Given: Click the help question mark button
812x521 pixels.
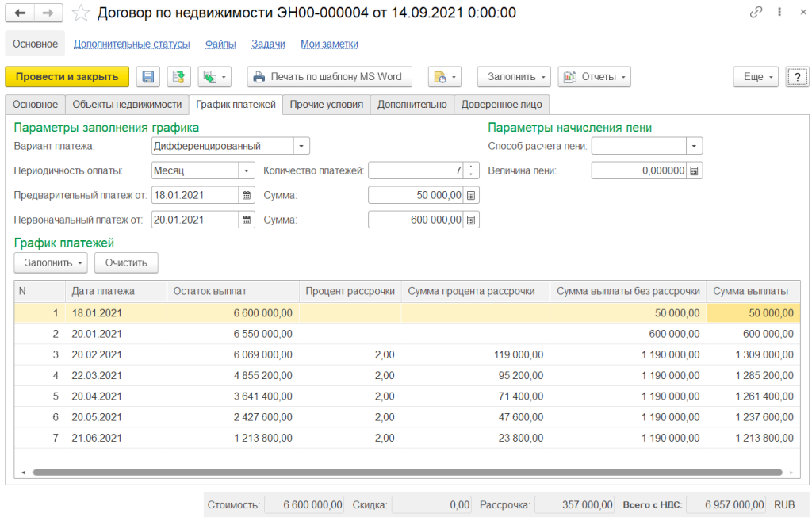Looking at the screenshot, I should coord(796,77).
